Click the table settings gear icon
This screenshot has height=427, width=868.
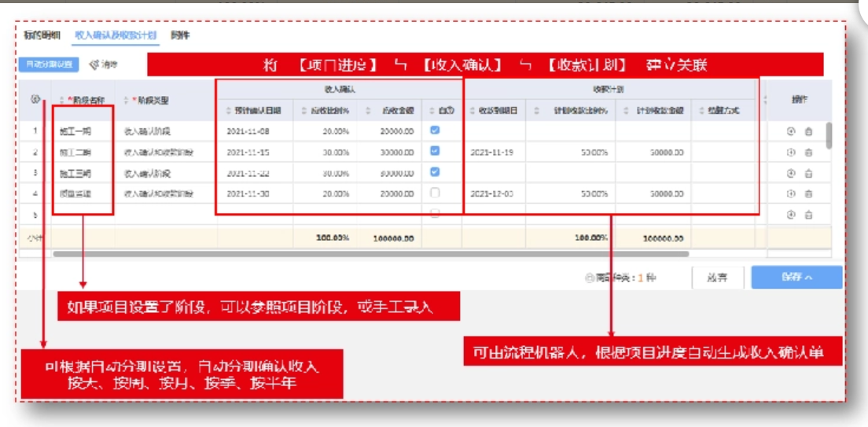pyautogui.click(x=35, y=100)
